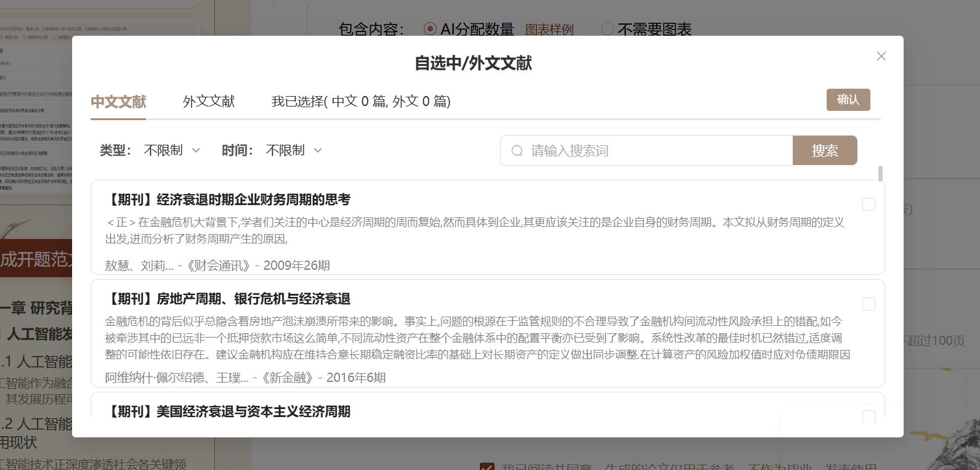Viewport: 980px width, 470px height.
Task: Select the 不需要图表 radio button in background page
Action: point(607,29)
